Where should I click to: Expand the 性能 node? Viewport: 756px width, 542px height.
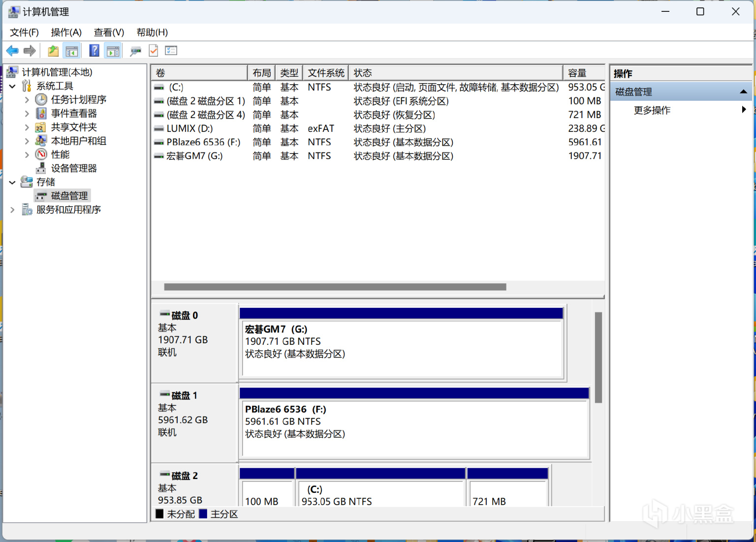27,155
